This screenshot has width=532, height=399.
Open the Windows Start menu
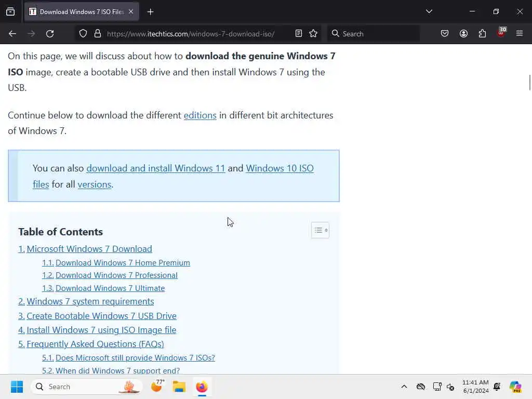coord(17,387)
